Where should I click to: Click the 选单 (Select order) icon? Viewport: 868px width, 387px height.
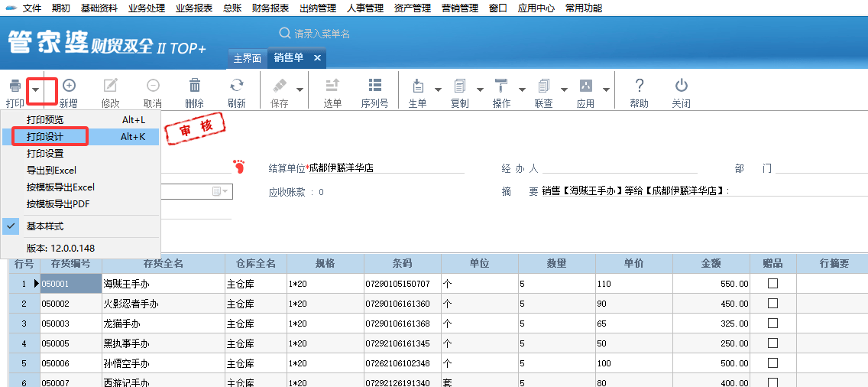pos(332,86)
